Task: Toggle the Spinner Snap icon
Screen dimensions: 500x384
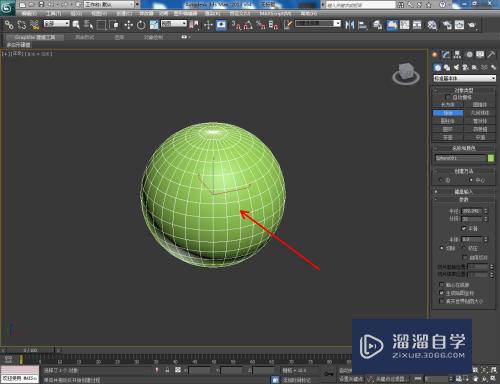Action: [273, 25]
